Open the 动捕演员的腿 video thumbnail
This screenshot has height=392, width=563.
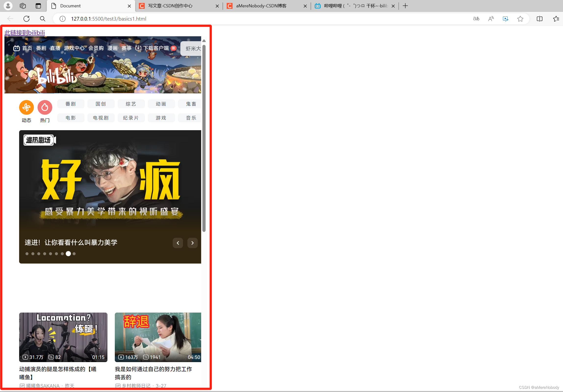[63, 337]
